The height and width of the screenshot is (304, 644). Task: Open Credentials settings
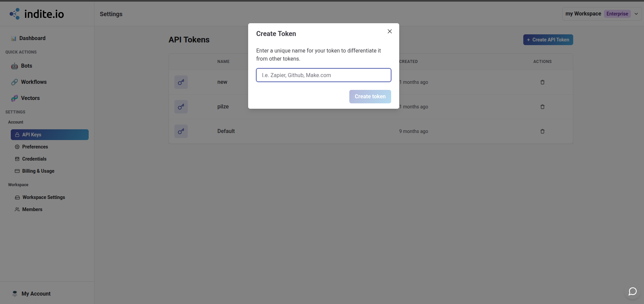coord(34,159)
